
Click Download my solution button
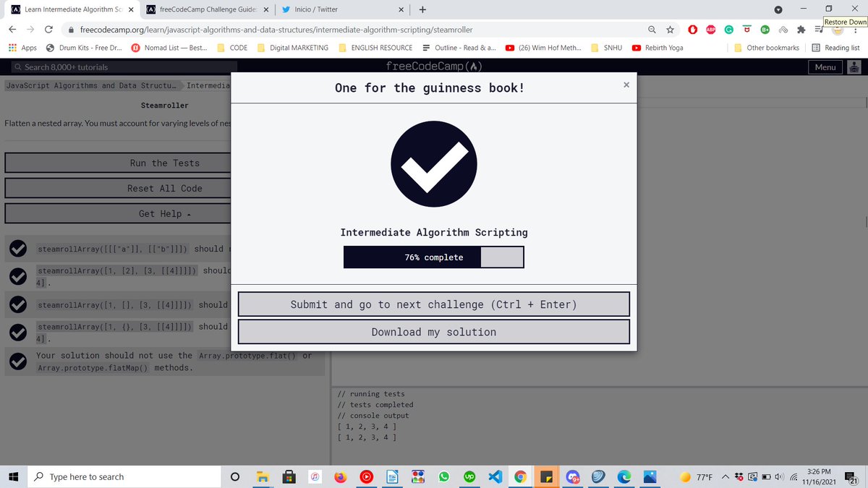pos(434,332)
